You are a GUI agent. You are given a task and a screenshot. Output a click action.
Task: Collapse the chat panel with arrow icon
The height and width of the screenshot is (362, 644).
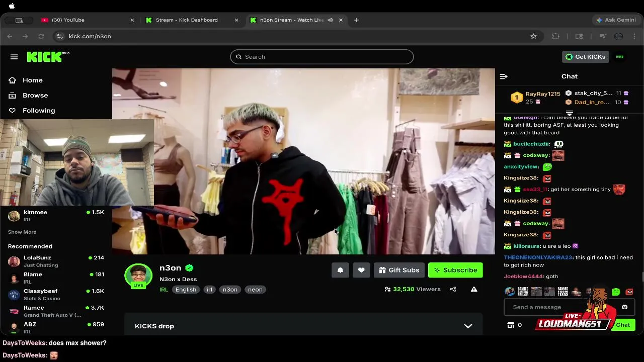(x=504, y=76)
